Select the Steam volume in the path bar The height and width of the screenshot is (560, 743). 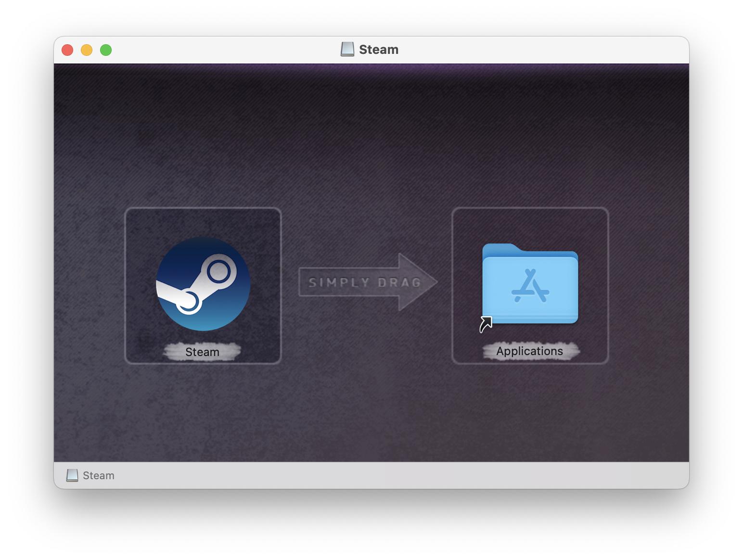(98, 475)
